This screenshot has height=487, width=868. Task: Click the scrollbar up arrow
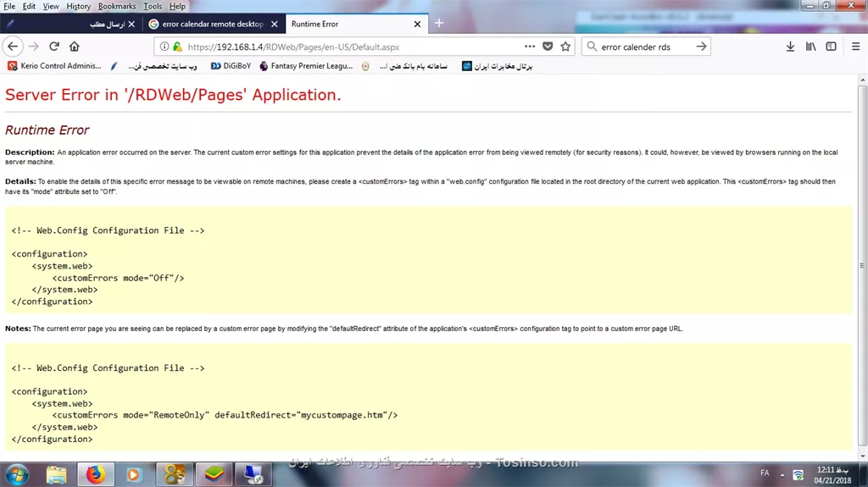pos(862,80)
